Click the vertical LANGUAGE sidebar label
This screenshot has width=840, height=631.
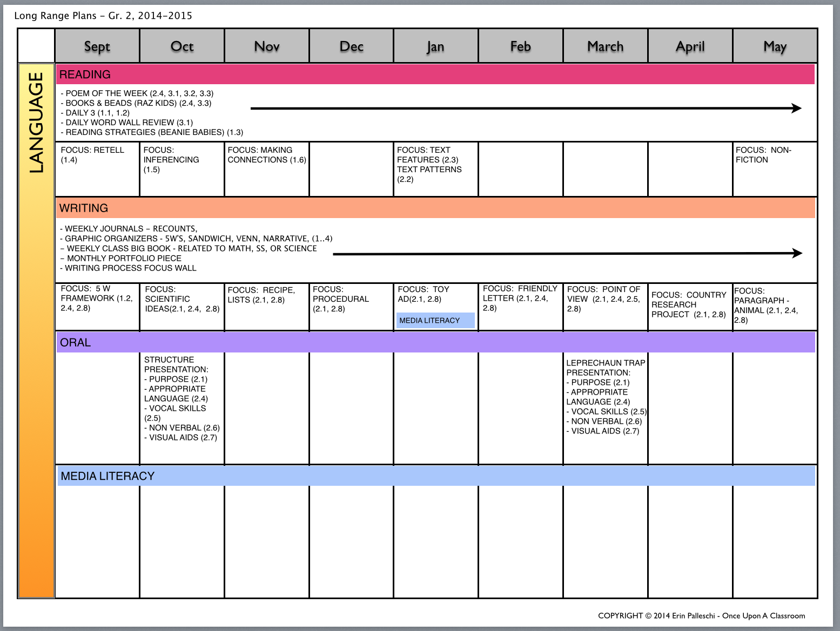coord(36,123)
